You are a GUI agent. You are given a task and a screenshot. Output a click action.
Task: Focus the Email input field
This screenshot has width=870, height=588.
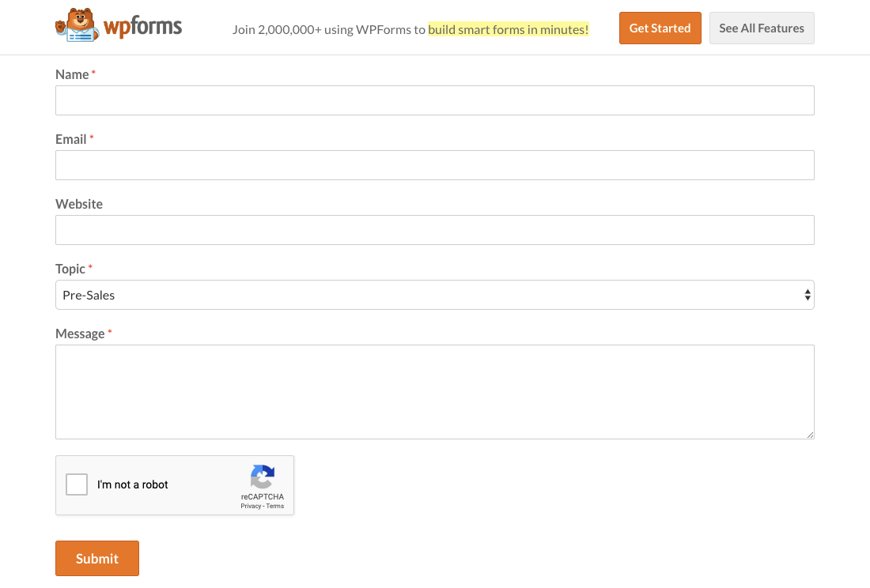(435, 164)
